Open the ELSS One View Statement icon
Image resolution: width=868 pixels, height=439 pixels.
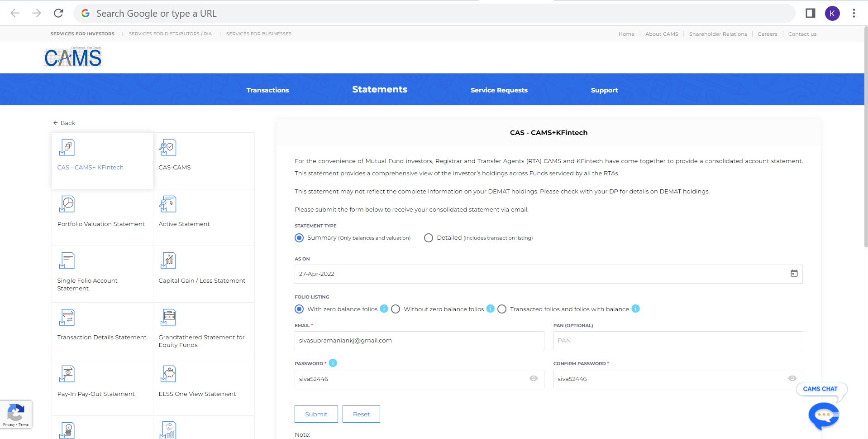click(x=168, y=374)
